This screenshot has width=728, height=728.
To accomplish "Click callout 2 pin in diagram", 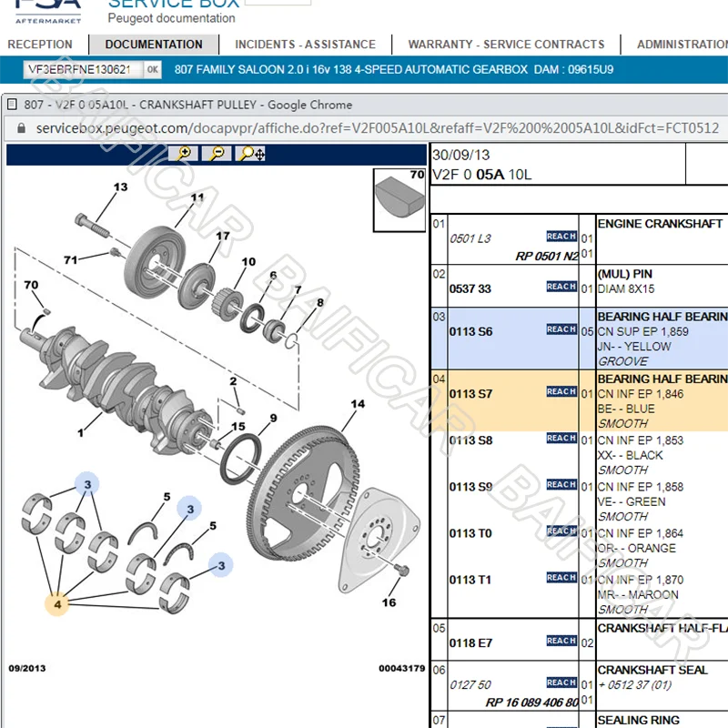I will pyautogui.click(x=233, y=381).
